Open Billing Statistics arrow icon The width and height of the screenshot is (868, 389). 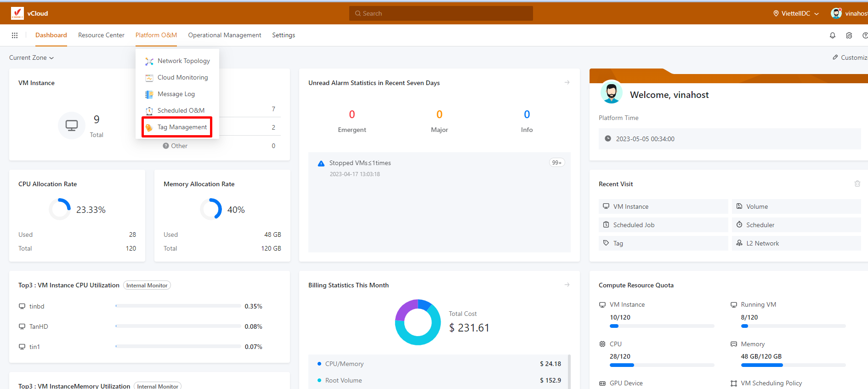[x=567, y=285]
